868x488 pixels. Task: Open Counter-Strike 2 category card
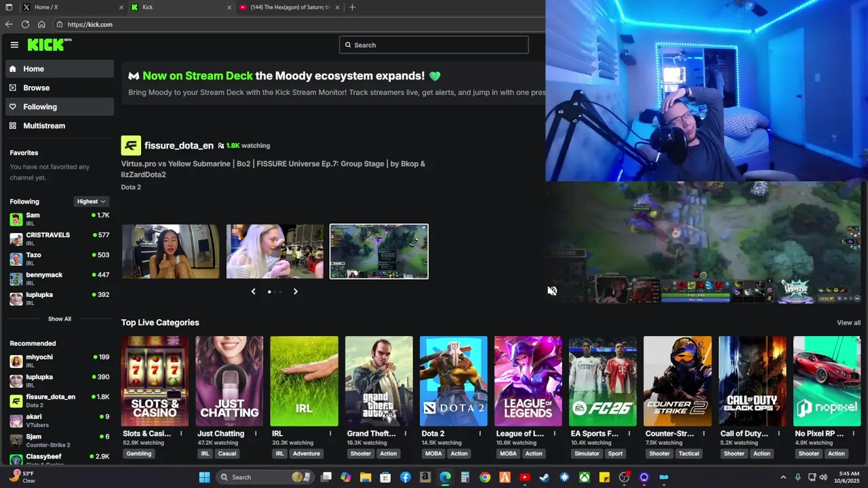(677, 381)
